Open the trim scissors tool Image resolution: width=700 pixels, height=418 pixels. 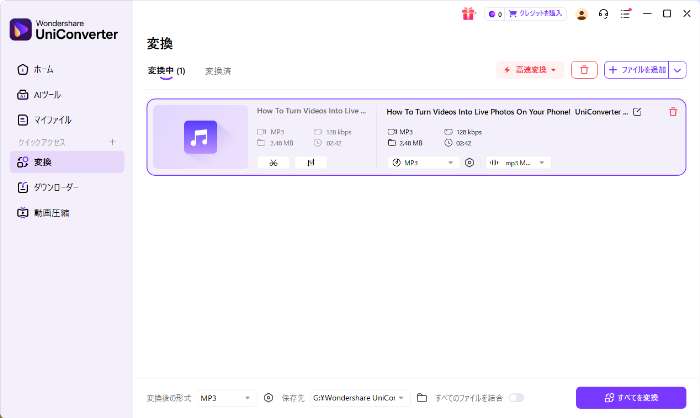click(273, 163)
